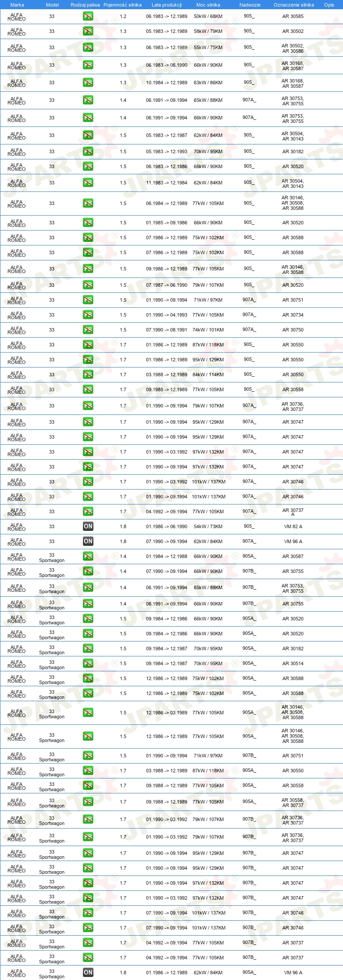
Task: Select the PB fuel icon in the 84kW / 114KM row
Action: coord(88,375)
